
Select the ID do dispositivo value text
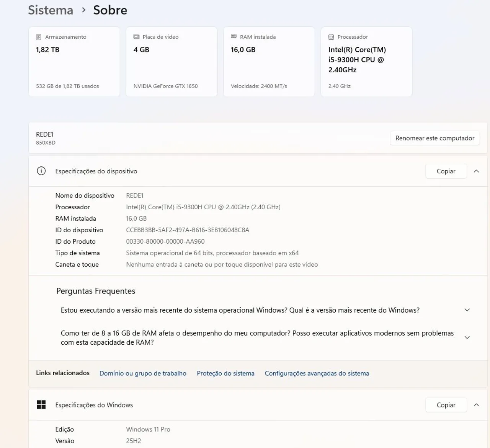[188, 230]
